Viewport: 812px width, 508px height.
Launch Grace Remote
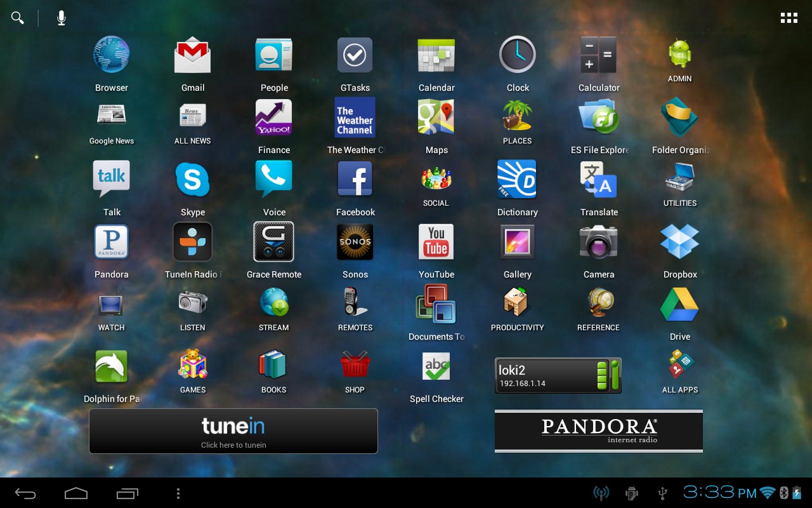point(274,241)
